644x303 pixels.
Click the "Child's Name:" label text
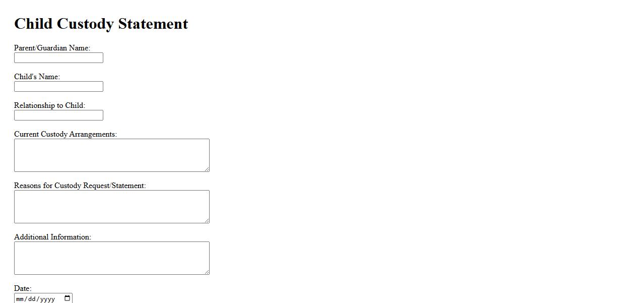tap(37, 77)
